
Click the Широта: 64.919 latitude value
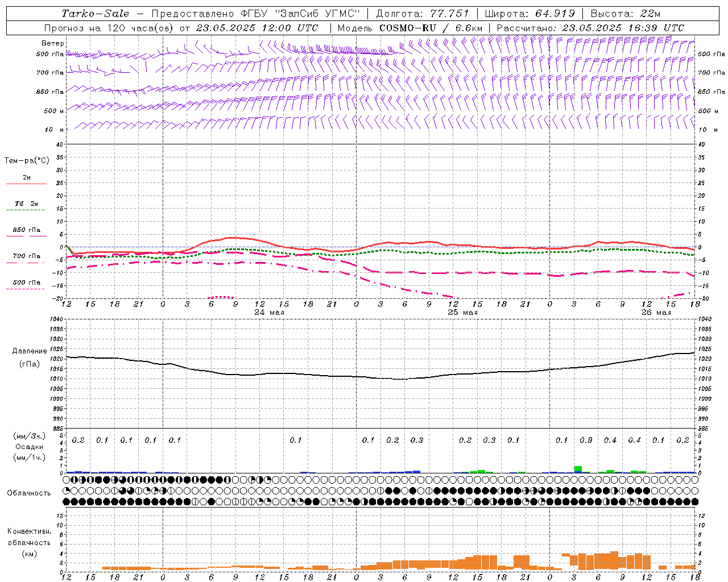click(530, 14)
